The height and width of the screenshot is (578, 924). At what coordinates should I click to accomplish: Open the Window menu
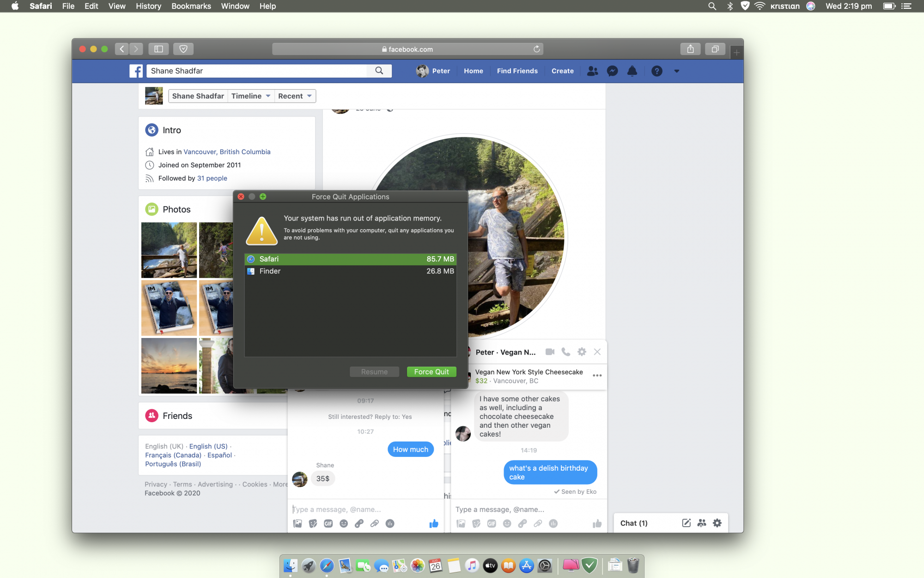235,6
